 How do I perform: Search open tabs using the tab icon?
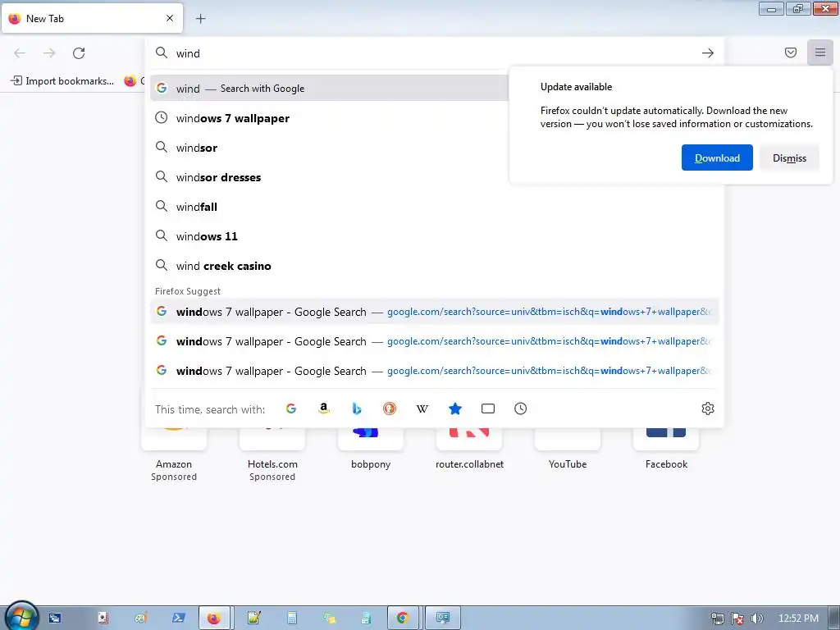tap(487, 409)
